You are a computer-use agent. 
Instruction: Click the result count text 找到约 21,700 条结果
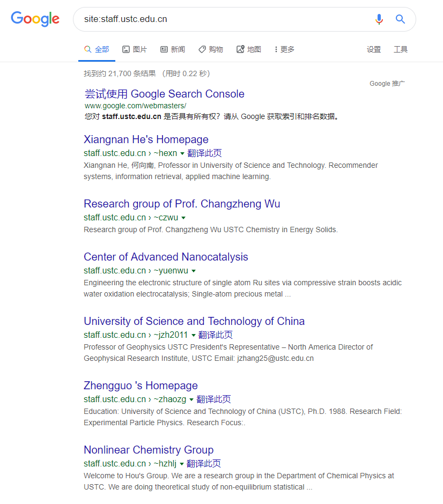pos(120,73)
